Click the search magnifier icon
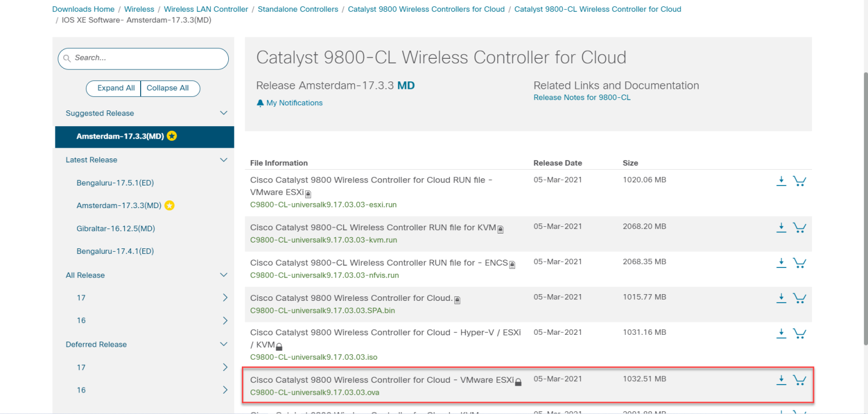Image resolution: width=868 pixels, height=414 pixels. coord(68,58)
